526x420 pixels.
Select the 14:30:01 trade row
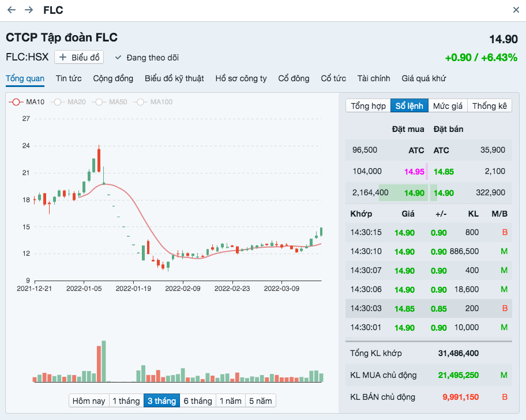point(429,327)
